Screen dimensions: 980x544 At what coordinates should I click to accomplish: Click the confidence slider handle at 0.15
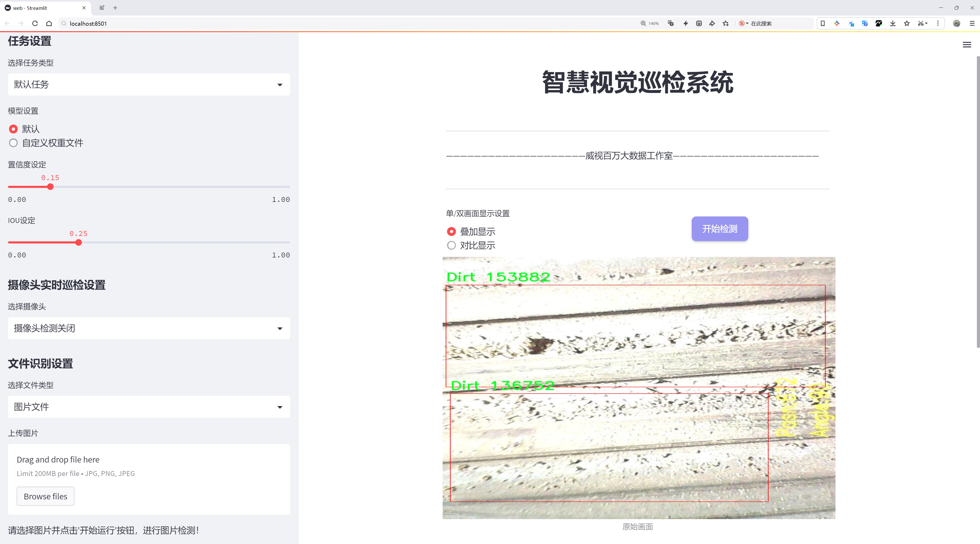(50, 187)
